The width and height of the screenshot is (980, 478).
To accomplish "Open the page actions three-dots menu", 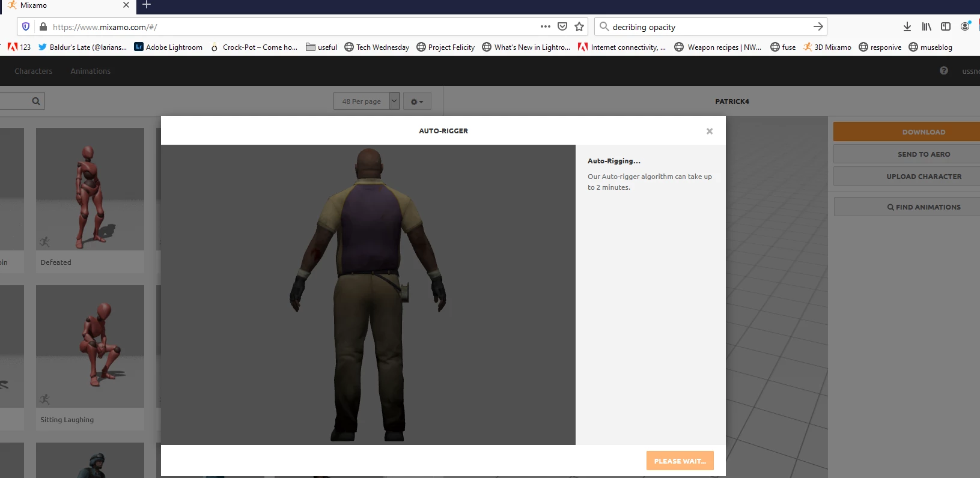I will tap(546, 26).
